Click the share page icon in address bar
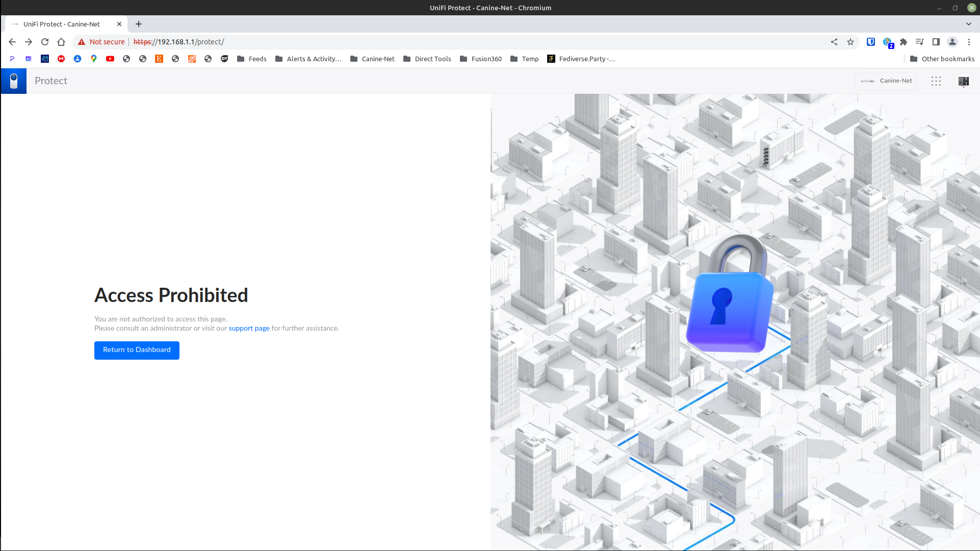The width and height of the screenshot is (980, 551). click(x=834, y=42)
